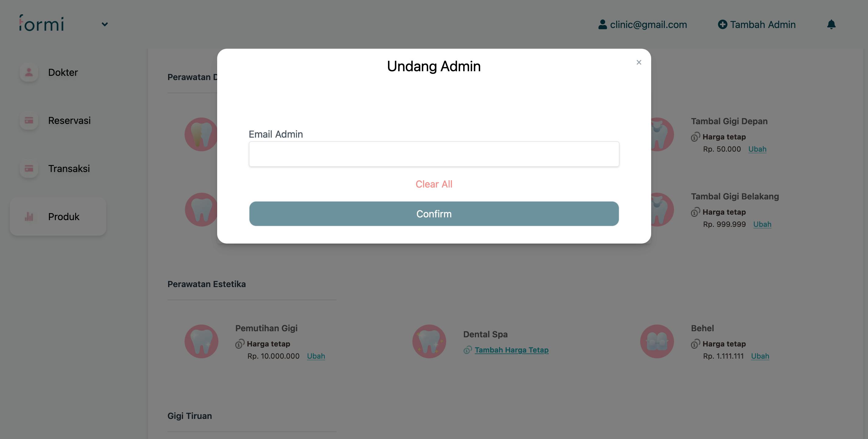Image resolution: width=868 pixels, height=439 pixels.
Task: Click the plus icon for Tambah Admin
Action: pos(722,24)
